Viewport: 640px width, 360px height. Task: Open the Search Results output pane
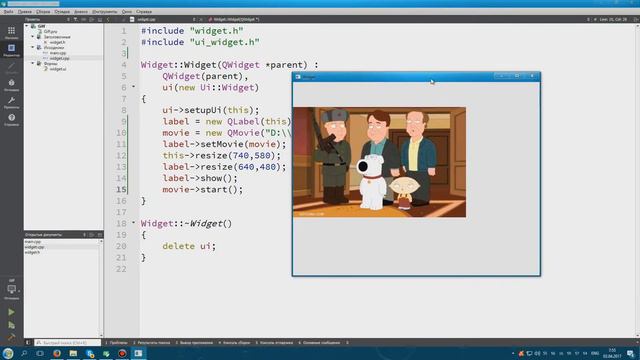(x=151, y=343)
